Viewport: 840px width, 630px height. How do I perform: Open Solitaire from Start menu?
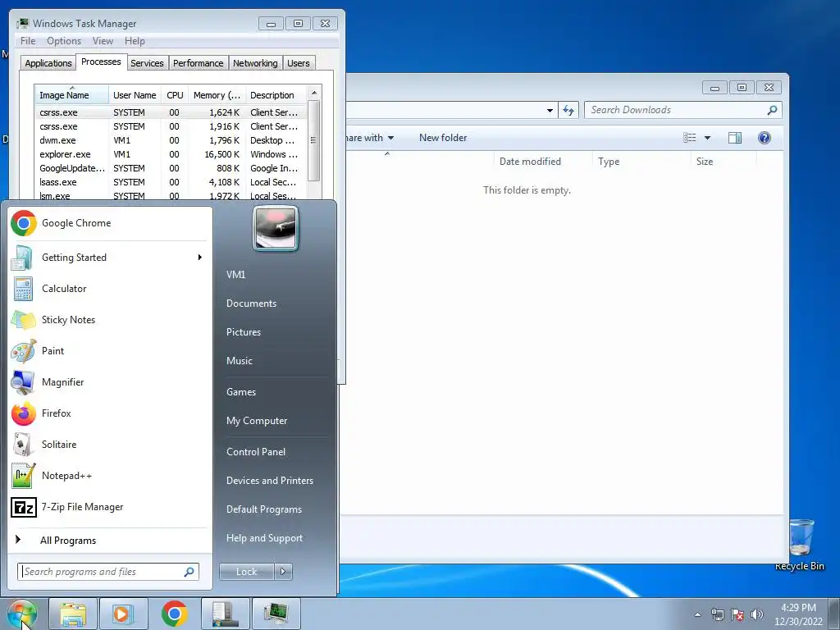110,444
